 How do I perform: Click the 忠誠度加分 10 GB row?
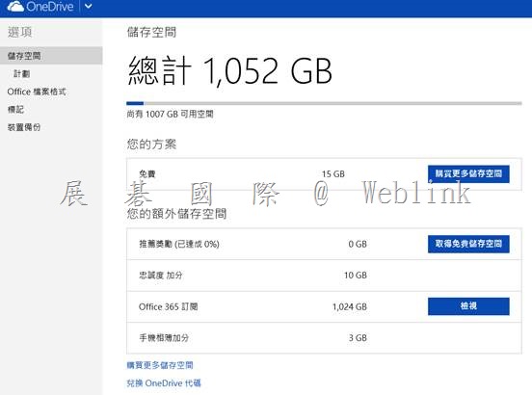point(324,276)
